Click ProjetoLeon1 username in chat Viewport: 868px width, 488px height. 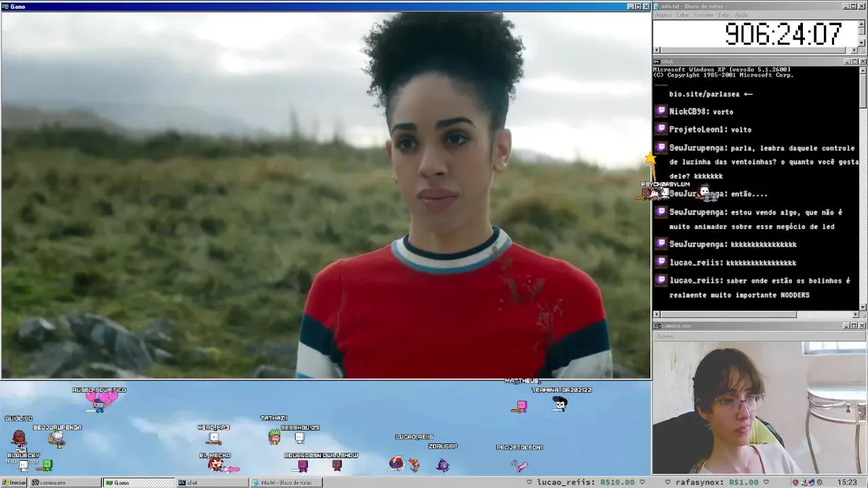(698, 129)
